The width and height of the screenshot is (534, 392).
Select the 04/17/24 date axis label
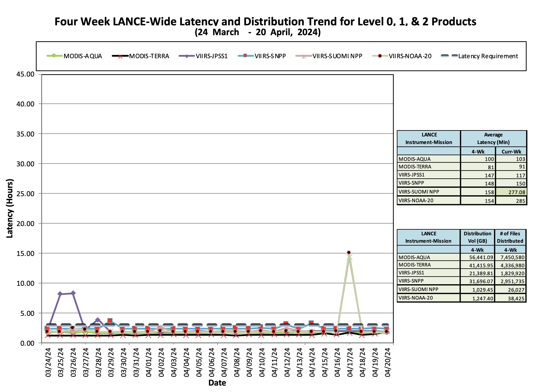350,362
